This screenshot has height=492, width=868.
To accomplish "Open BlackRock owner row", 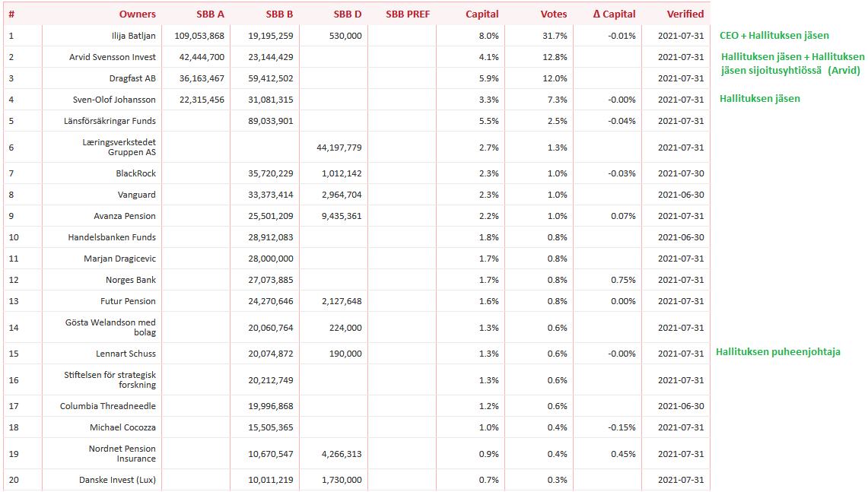I will click(135, 173).
